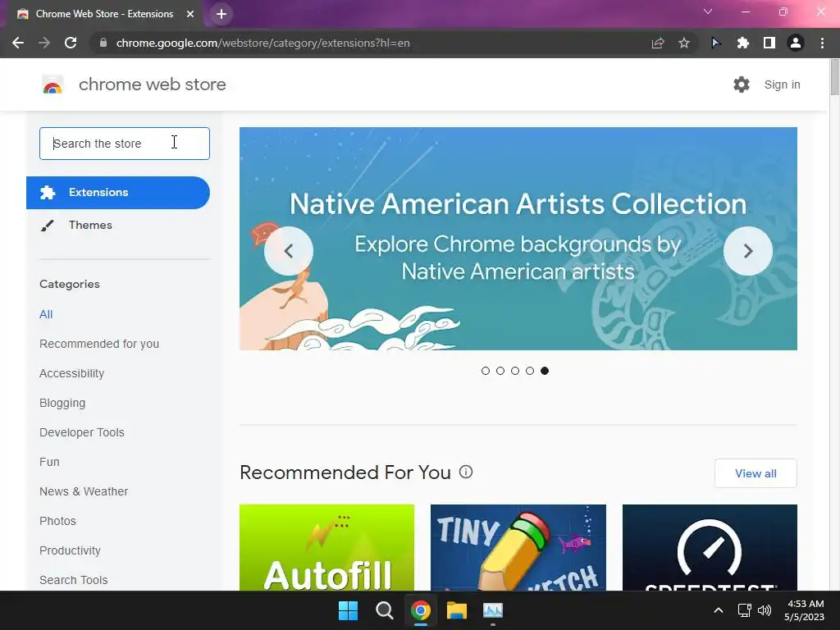The image size is (840, 630).
Task: Open the tab search dropdown arrow
Action: (x=708, y=11)
